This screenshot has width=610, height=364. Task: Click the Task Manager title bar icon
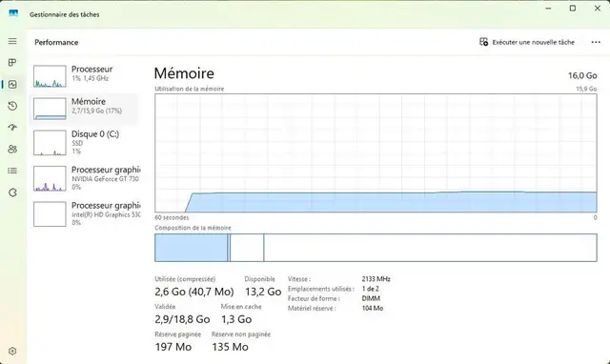pyautogui.click(x=13, y=13)
